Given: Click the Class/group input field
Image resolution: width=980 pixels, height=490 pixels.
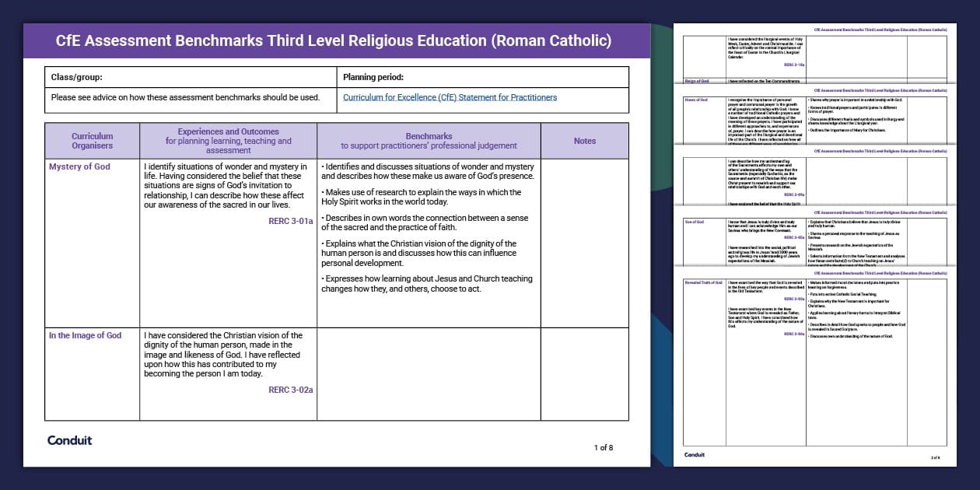Looking at the screenshot, I should [191, 76].
